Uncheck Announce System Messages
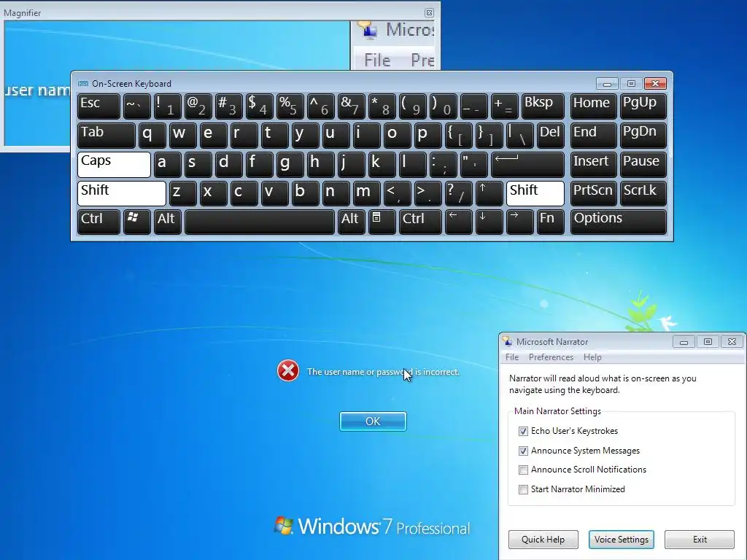Viewport: 747px width, 560px height. [523, 451]
